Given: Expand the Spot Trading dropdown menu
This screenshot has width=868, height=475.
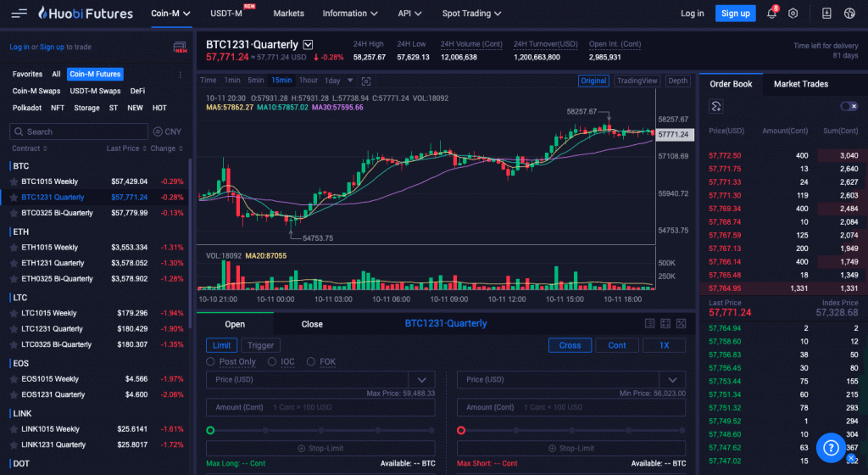Looking at the screenshot, I should click(x=471, y=14).
